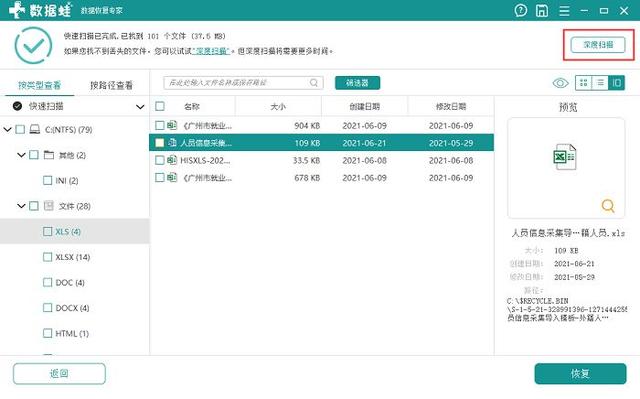This screenshot has height=399, width=640.
Task: Click Excel icon of HISXLS-202 file
Action: click(172, 160)
